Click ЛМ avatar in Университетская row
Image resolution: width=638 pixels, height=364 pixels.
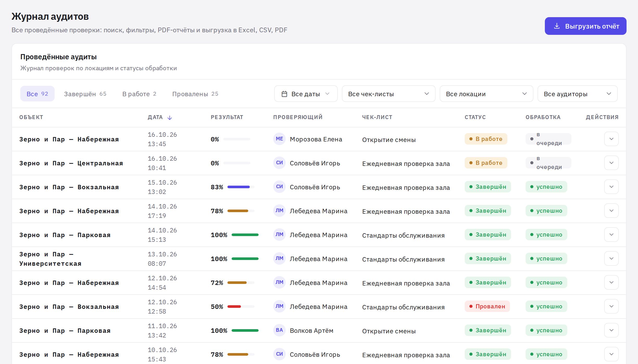(x=279, y=258)
